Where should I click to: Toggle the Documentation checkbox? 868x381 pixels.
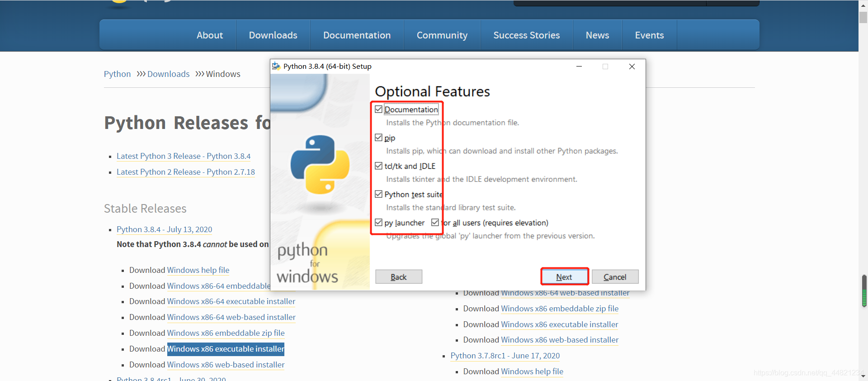[378, 109]
